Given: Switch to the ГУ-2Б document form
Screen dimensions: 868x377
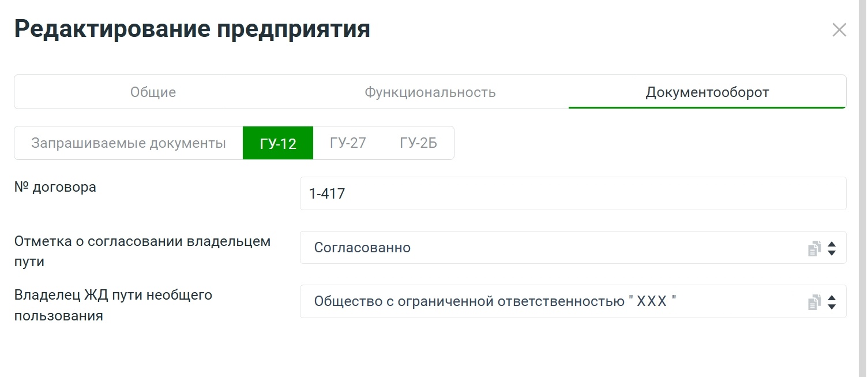Looking at the screenshot, I should point(418,143).
